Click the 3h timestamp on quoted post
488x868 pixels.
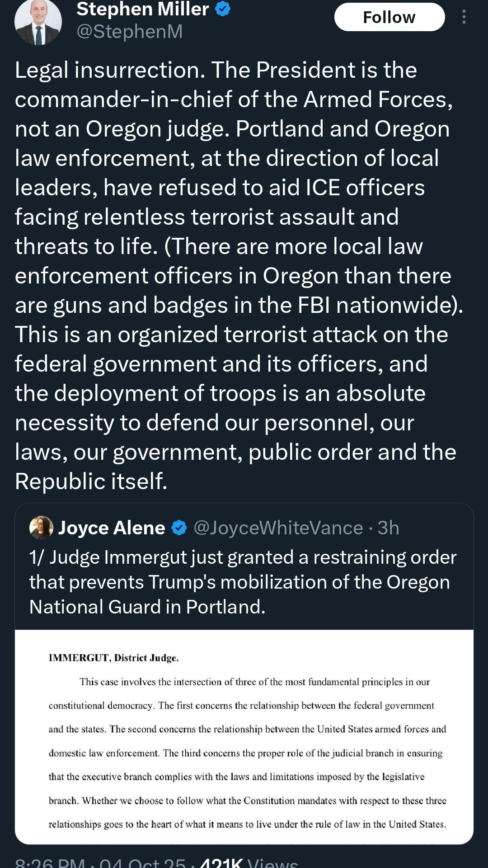[x=388, y=528]
